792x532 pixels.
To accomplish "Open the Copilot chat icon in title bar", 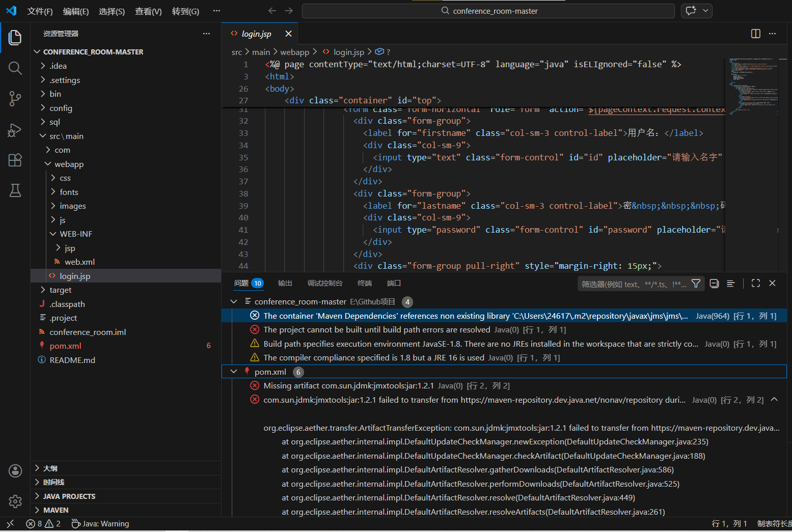I will [x=691, y=11].
